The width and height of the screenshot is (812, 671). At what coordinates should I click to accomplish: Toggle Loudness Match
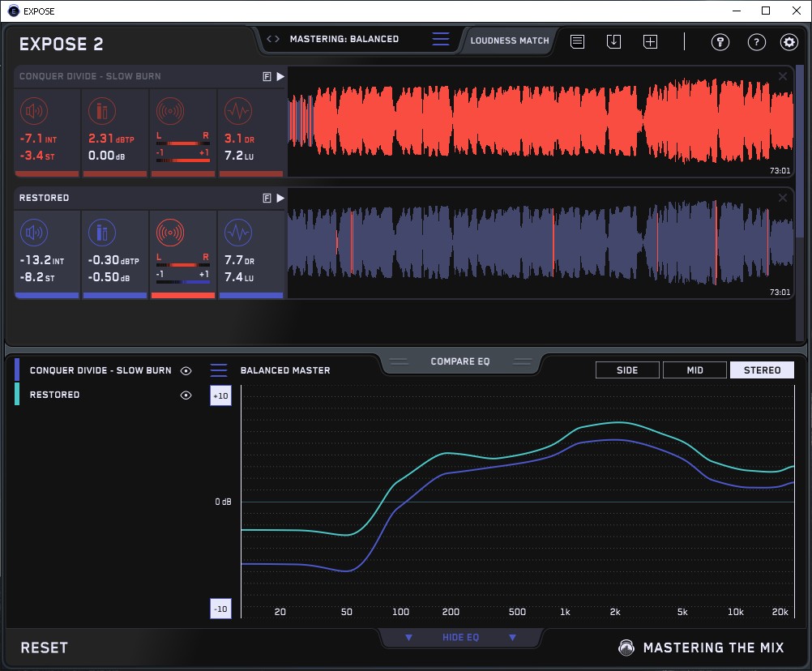click(510, 41)
